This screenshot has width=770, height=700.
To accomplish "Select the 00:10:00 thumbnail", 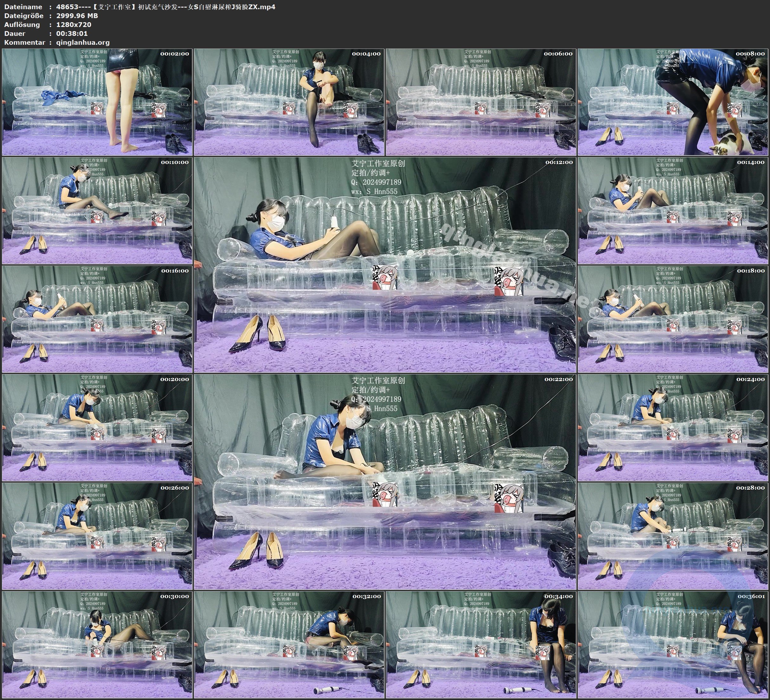I will coord(97,210).
